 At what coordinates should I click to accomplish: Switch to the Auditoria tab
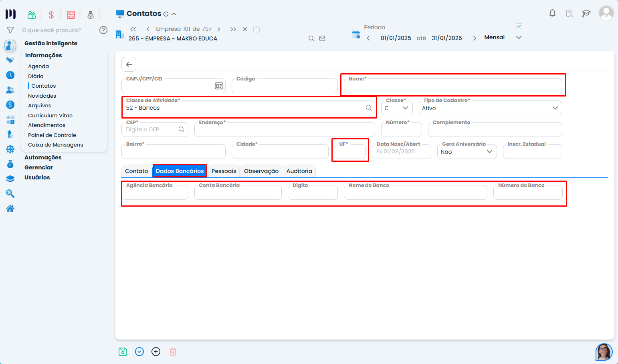(299, 171)
